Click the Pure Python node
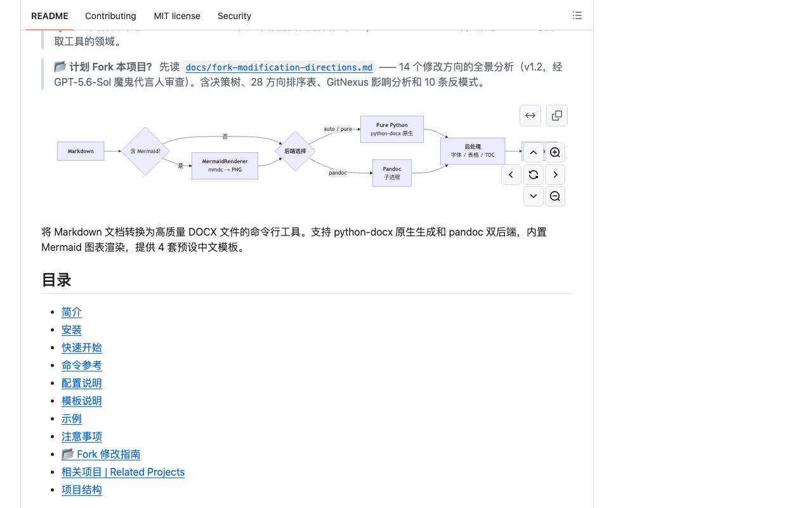The width and height of the screenshot is (812, 508). click(x=392, y=129)
